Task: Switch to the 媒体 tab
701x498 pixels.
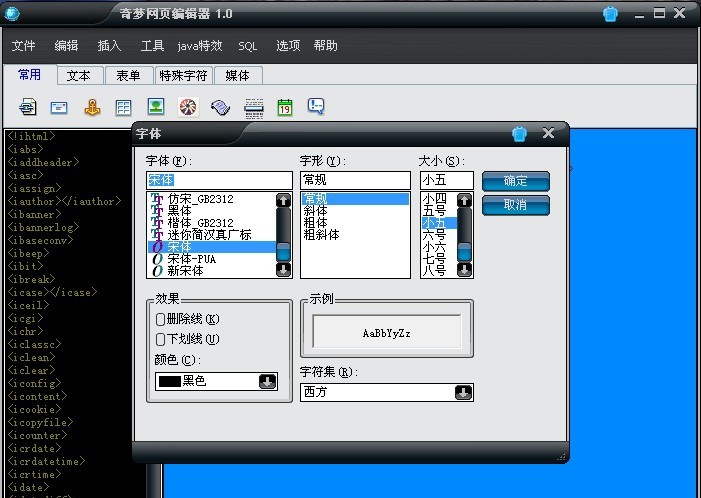Action: point(238,76)
